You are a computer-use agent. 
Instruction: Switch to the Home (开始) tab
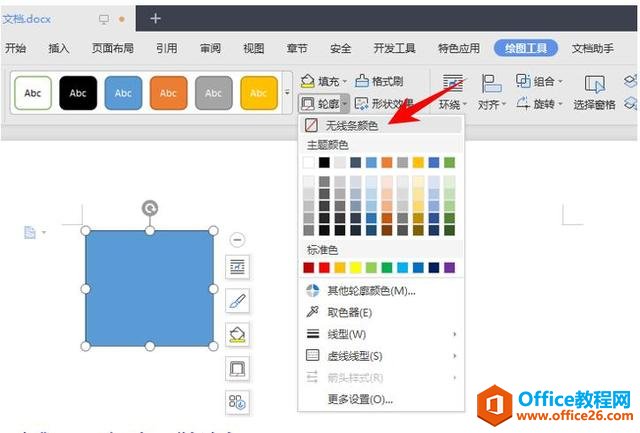(16, 48)
